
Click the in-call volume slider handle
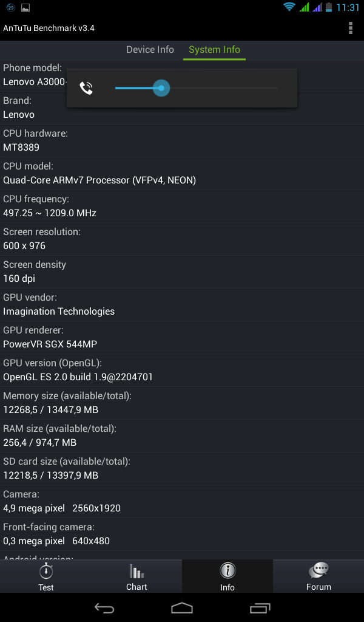pyautogui.click(x=161, y=89)
